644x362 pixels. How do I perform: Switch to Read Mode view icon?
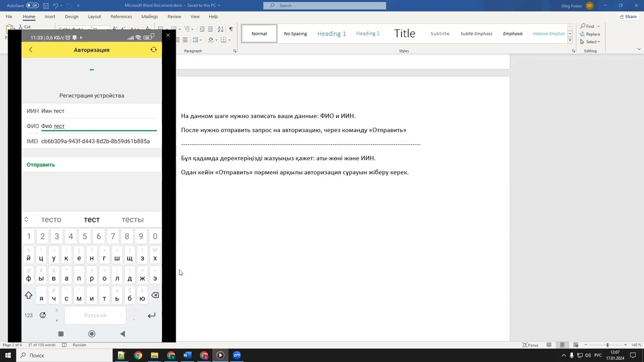tap(549, 345)
